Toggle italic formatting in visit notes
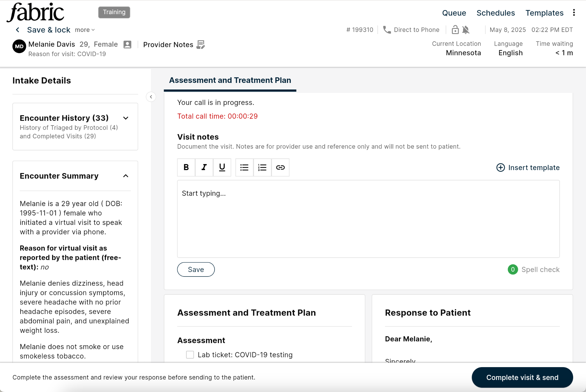The width and height of the screenshot is (586, 392). [204, 167]
